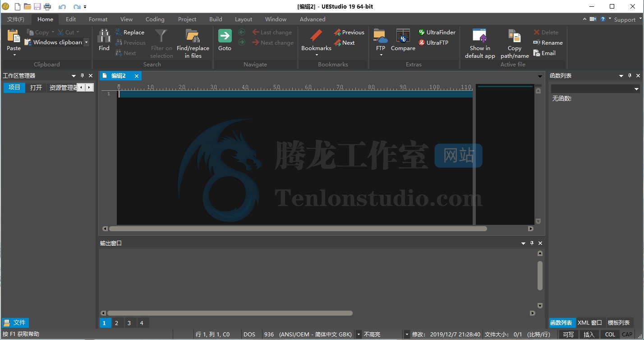Switch to the Edit ribbon tab
The height and width of the screenshot is (340, 644).
point(71,19)
